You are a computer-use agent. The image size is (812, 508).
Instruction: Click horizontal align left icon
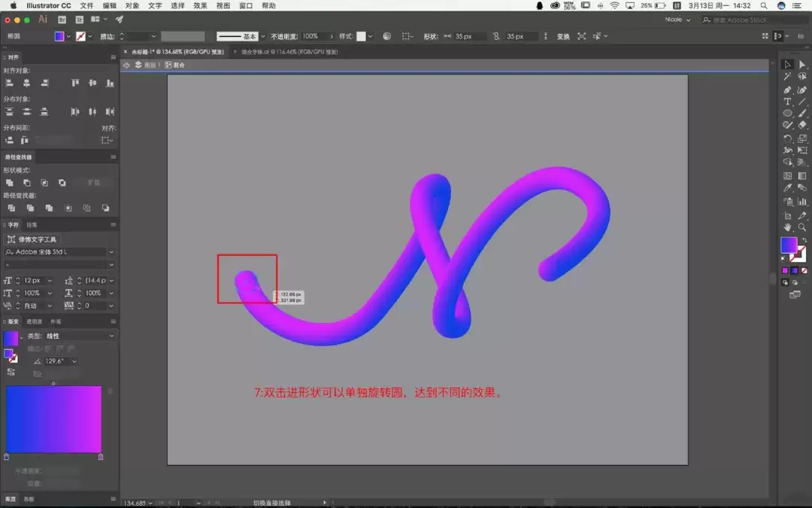tap(9, 83)
